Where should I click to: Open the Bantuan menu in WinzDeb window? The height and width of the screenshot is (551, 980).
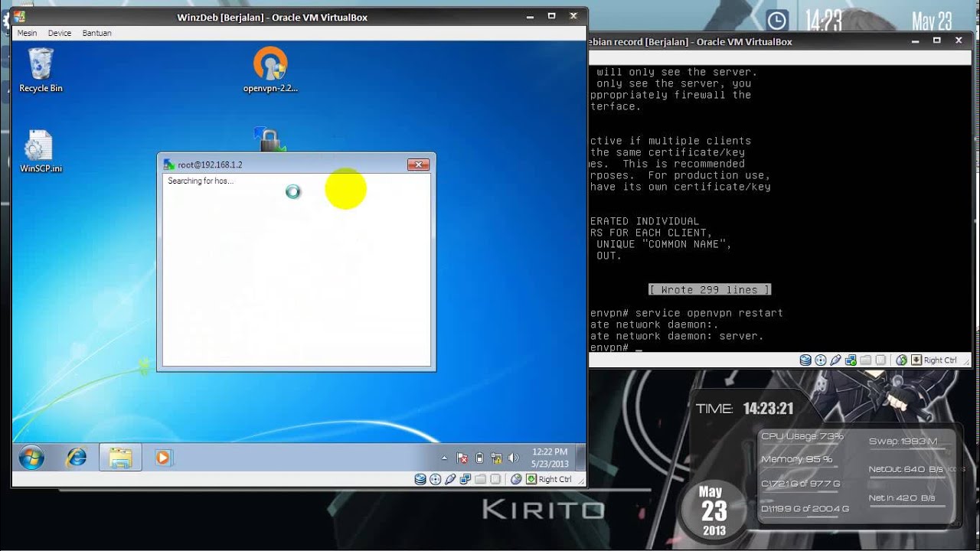point(97,33)
